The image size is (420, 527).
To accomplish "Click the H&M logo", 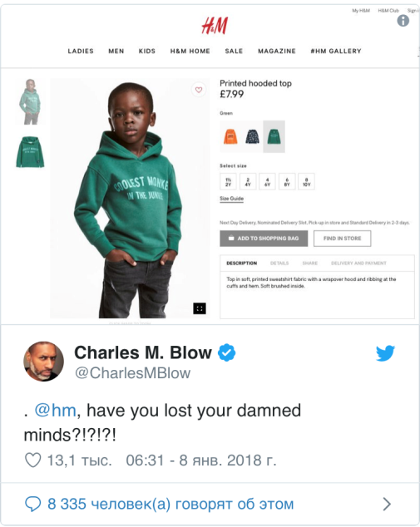I will click(215, 26).
